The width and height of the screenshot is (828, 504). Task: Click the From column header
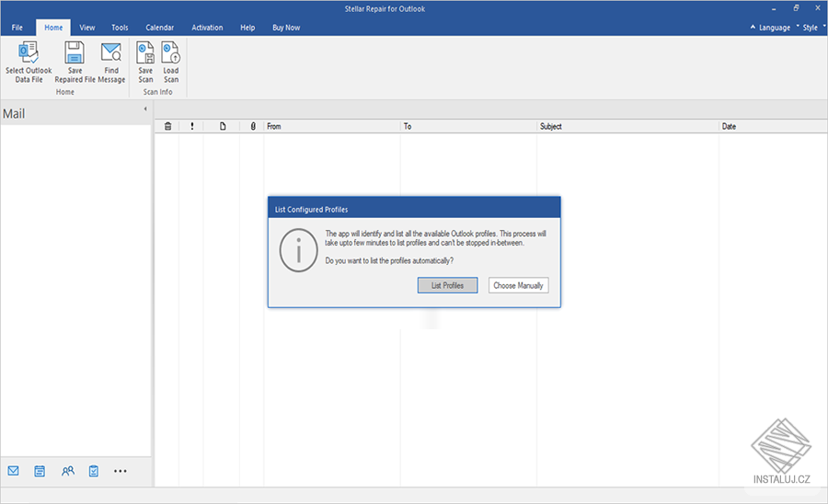tap(331, 126)
